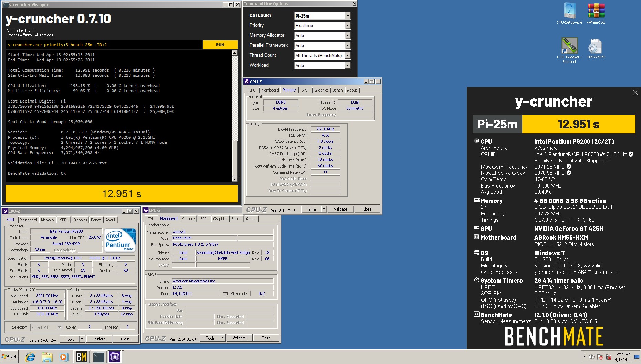This screenshot has width=641, height=364.
Task: Open the XTU-Setup-exe desktop icon
Action: coord(569,14)
